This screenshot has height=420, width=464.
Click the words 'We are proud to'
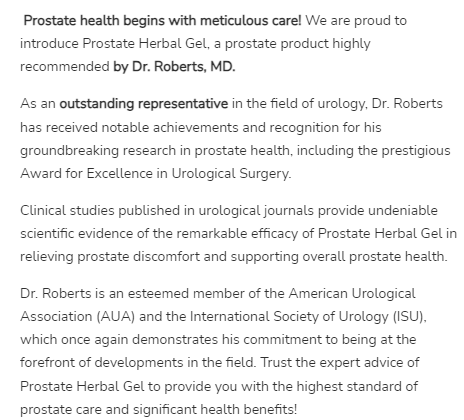356,21
